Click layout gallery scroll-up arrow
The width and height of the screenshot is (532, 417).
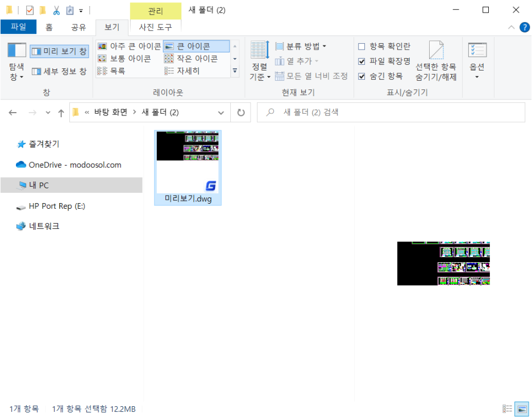pos(235,46)
